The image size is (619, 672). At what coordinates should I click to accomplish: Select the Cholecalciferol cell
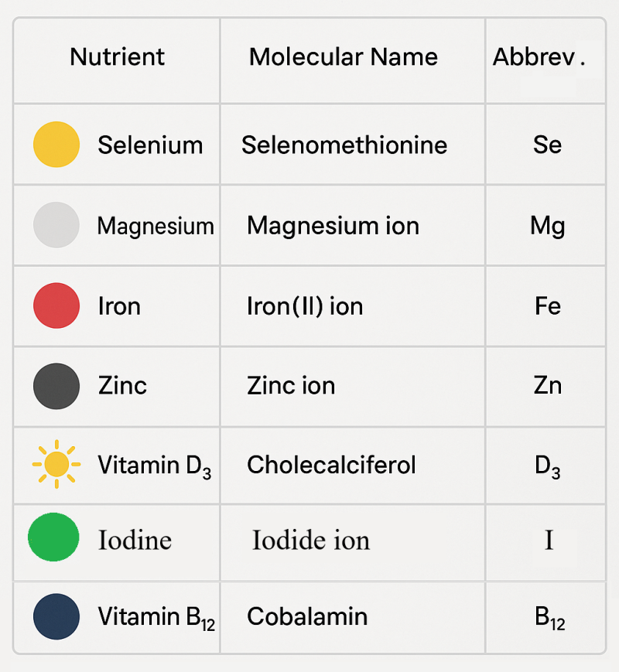pos(331,465)
